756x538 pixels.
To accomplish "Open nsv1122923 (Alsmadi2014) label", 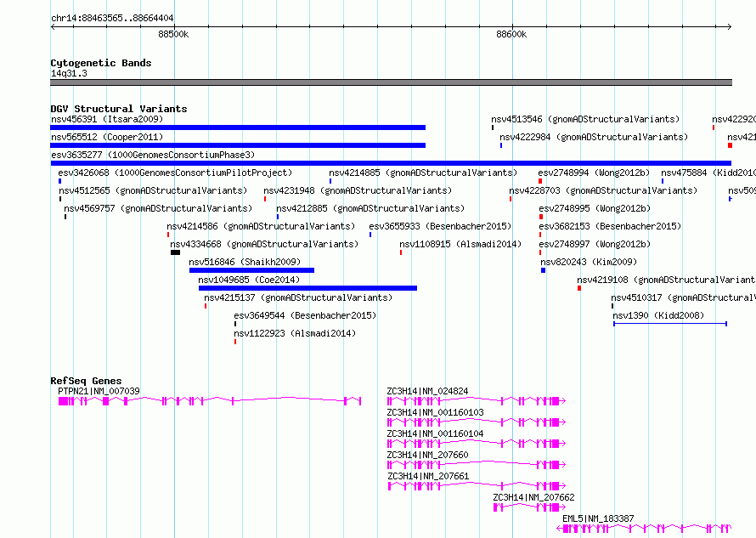I will point(295,333).
